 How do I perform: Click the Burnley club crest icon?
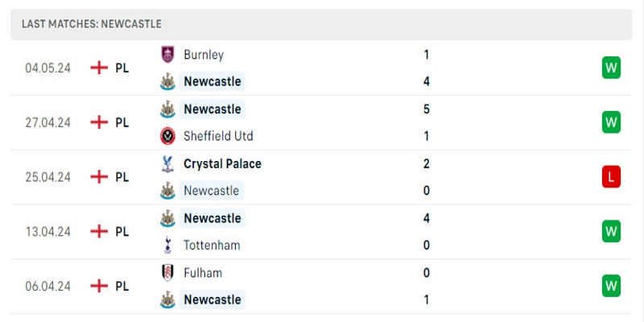click(167, 55)
